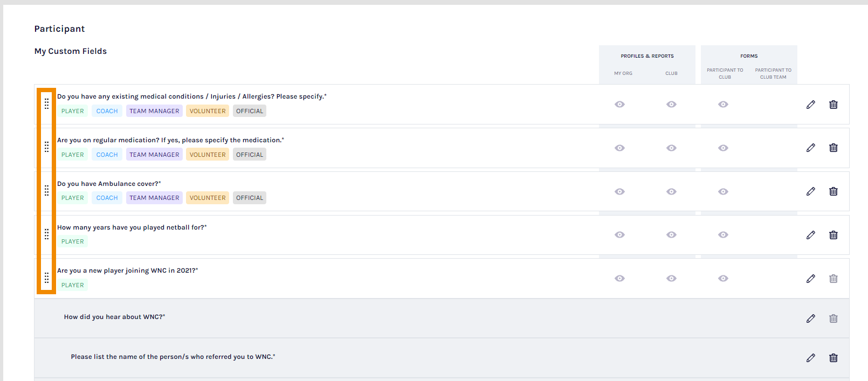Viewport: 868px width, 381px height.
Task: Toggle Club visibility for regular medication question
Action: pos(671,148)
